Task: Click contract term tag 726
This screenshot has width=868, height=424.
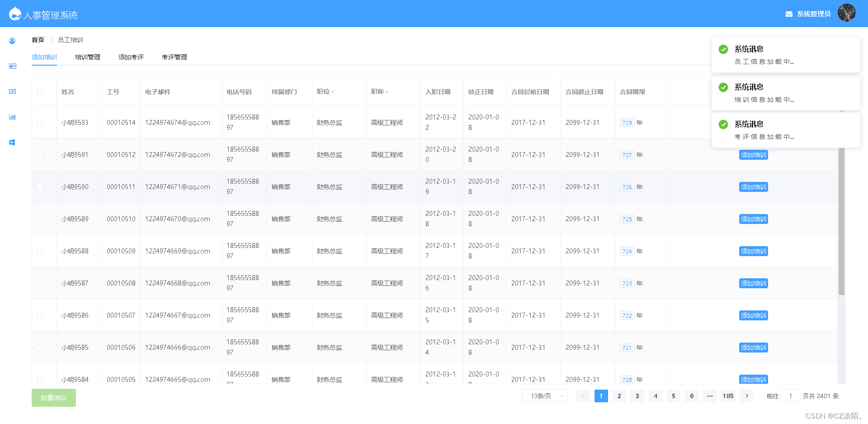Action: [627, 187]
